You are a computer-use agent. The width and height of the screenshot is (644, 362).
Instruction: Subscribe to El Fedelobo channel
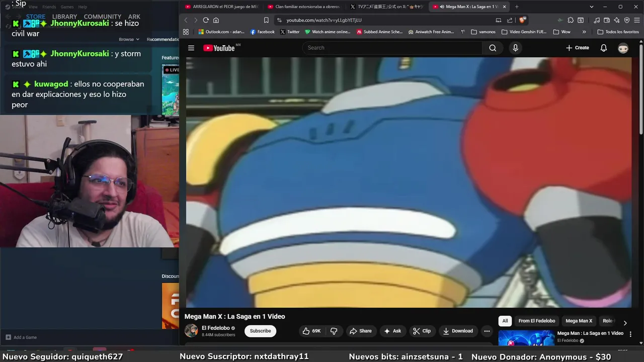260,331
